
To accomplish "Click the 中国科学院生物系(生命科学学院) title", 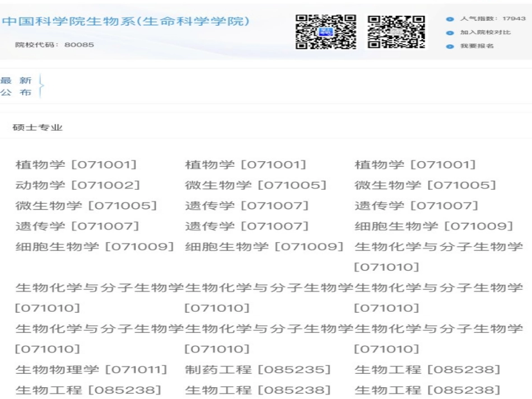I will tap(126, 21).
